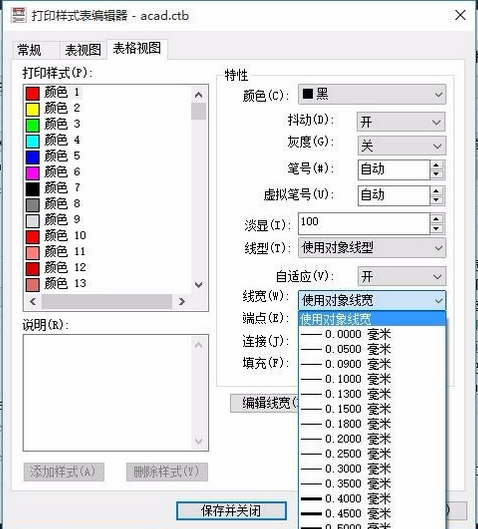This screenshot has width=478, height=529.
Task: Decrease 笔号 with down spinner
Action: (437, 174)
